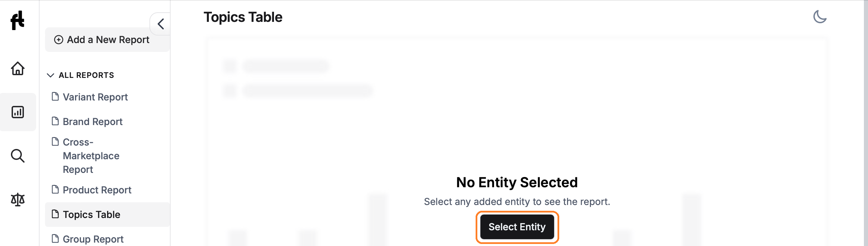Open the Reports chart icon
Image resolution: width=868 pixels, height=246 pixels.
point(18,112)
